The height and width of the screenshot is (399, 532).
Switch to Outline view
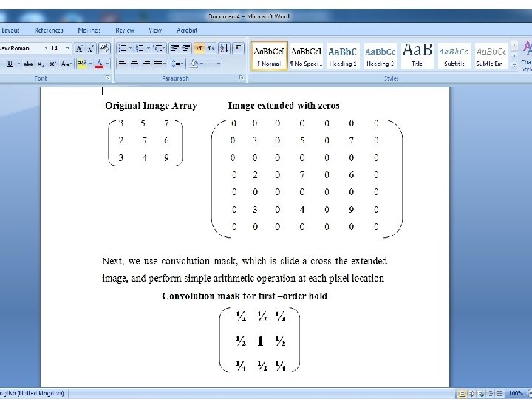coord(491,394)
